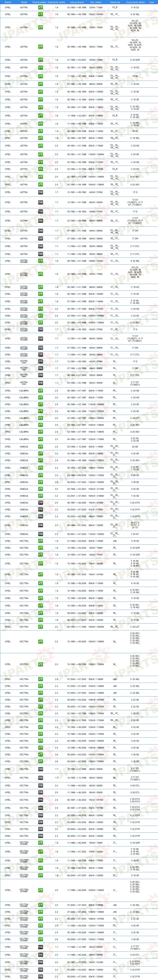
Task: Click the Marka column header
Action: tap(8, 2)
